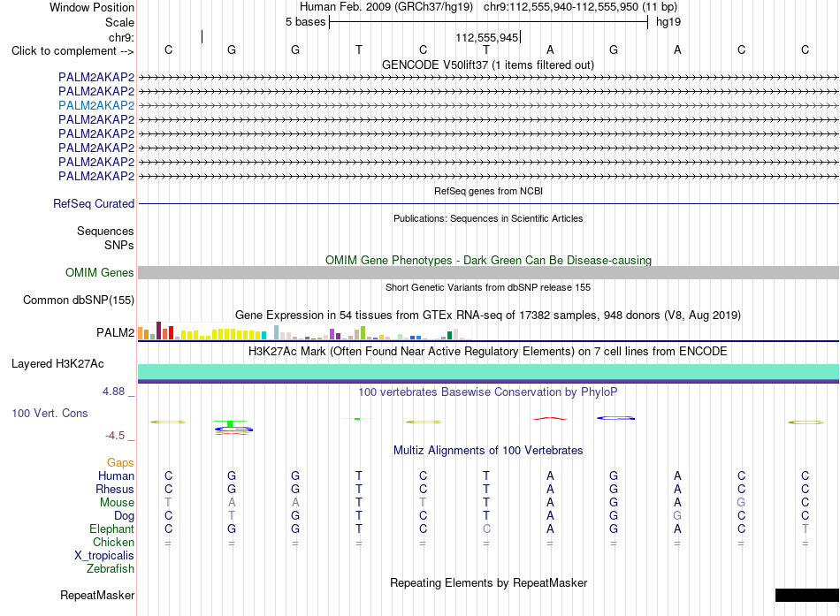840x616 pixels.
Task: Click the SNPs track label
Action: tap(119, 245)
